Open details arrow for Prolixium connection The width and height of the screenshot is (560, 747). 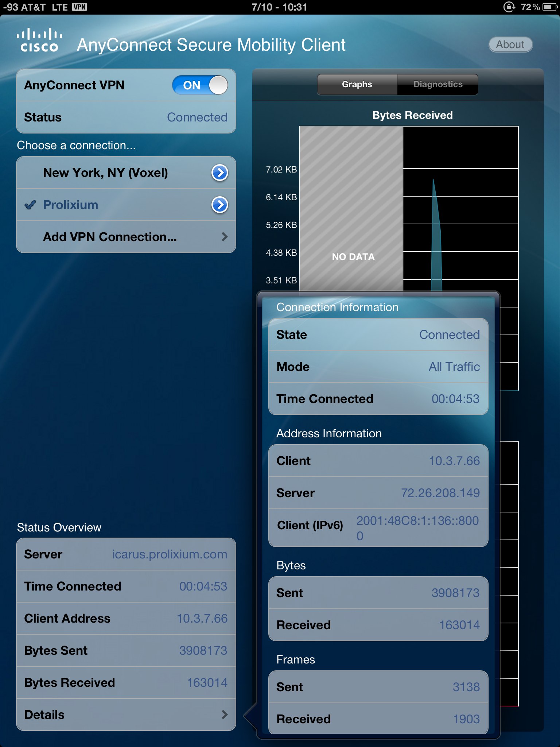click(x=220, y=205)
